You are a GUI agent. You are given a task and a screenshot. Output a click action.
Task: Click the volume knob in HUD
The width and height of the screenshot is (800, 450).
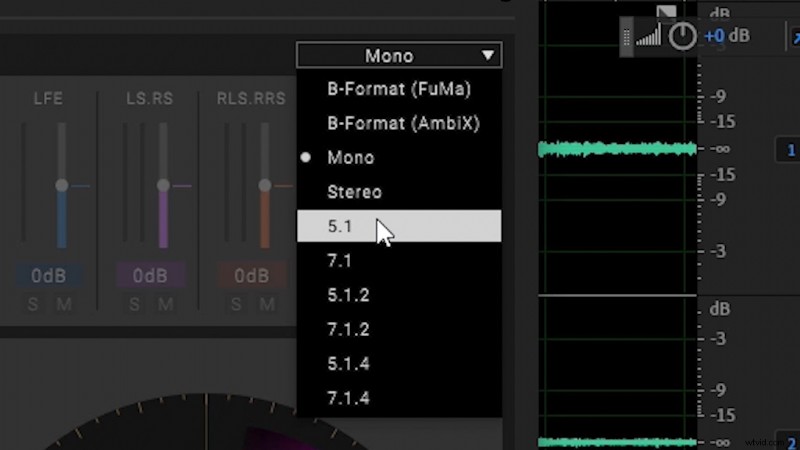682,36
